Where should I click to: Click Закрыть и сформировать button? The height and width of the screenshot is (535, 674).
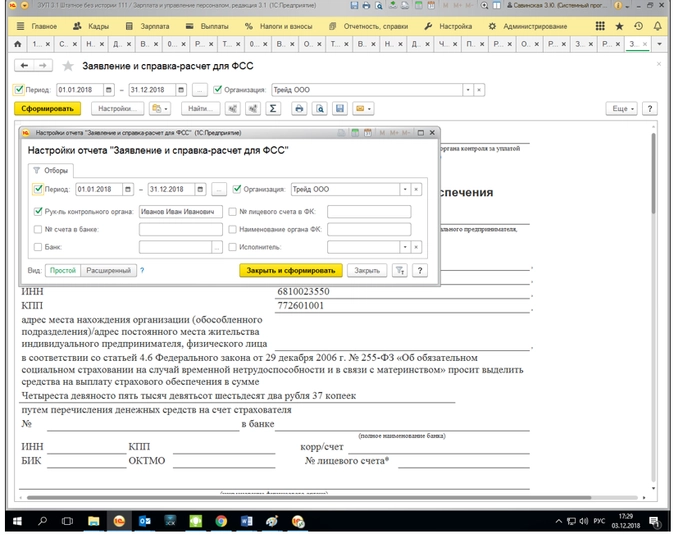[x=291, y=270]
